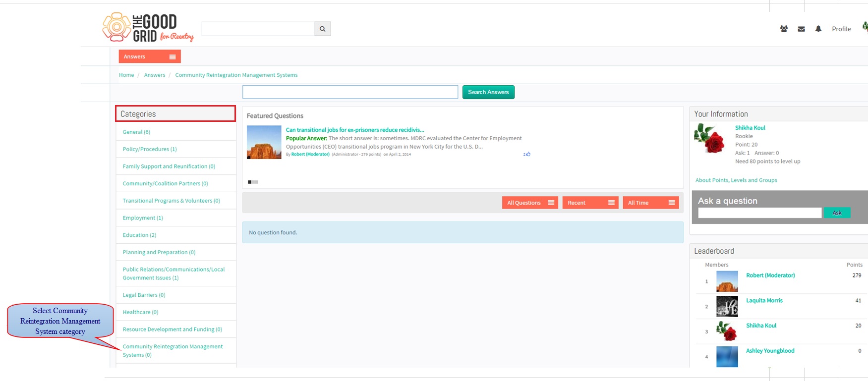Click the Good Grid logo
The width and height of the screenshot is (868, 381).
pyautogui.click(x=148, y=27)
